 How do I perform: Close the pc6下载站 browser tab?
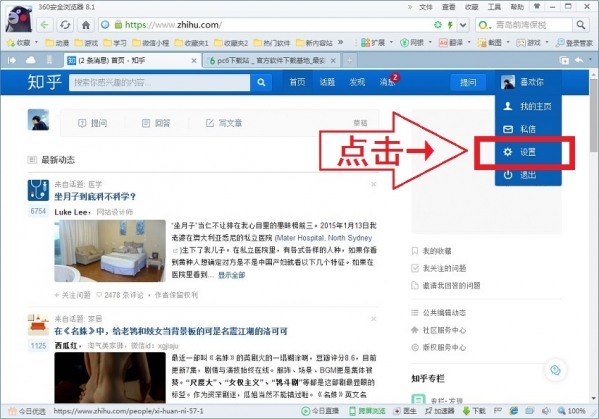(x=333, y=60)
